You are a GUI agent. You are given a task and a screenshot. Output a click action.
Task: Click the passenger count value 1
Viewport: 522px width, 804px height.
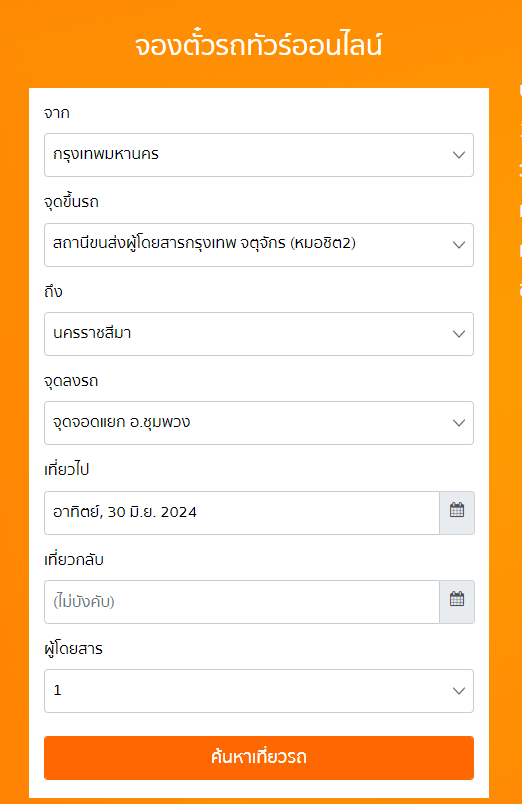point(57,690)
